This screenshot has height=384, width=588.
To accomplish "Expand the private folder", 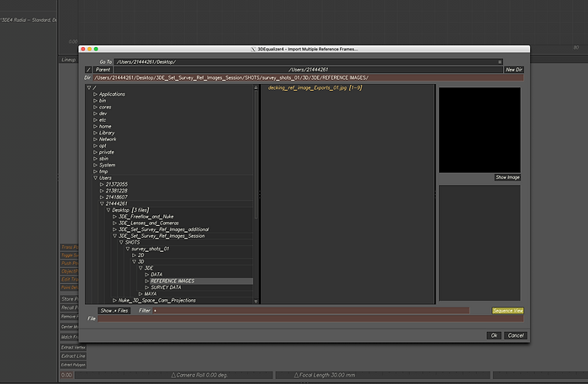I will click(x=95, y=152).
